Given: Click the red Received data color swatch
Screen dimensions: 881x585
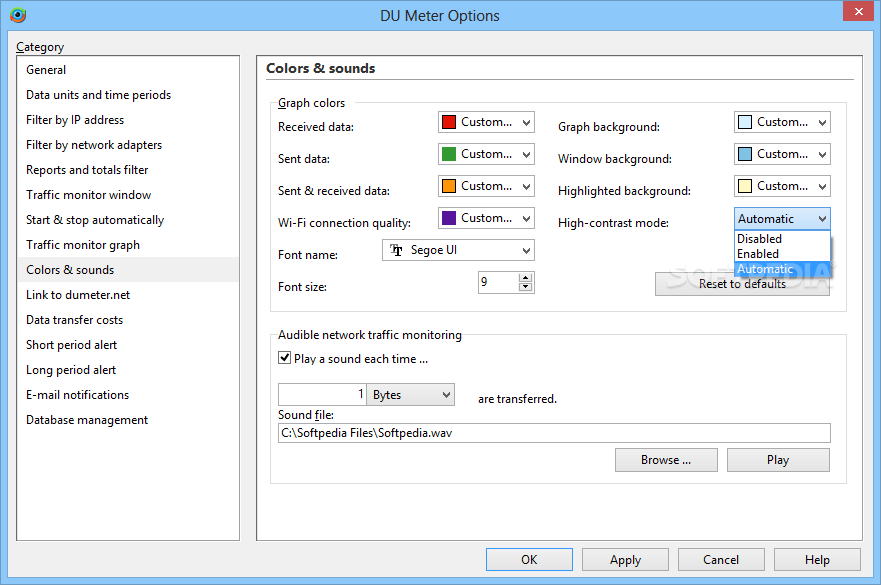Looking at the screenshot, I should tap(449, 122).
